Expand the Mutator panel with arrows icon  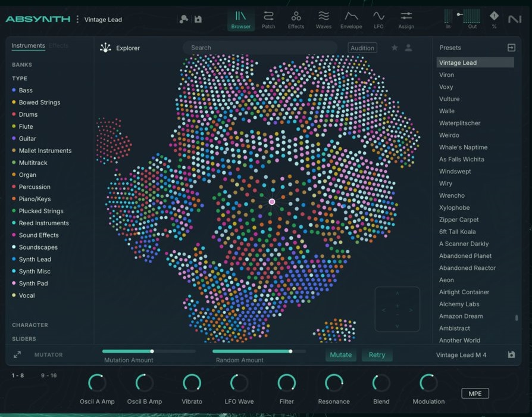tap(17, 355)
